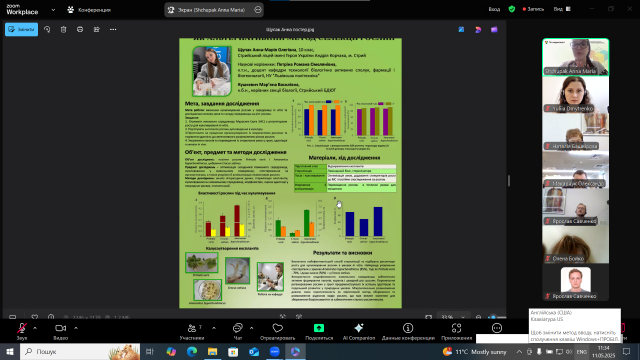The height and width of the screenshot is (360, 640).
Task: Open Outlook from the taskbar
Action: 254,351
